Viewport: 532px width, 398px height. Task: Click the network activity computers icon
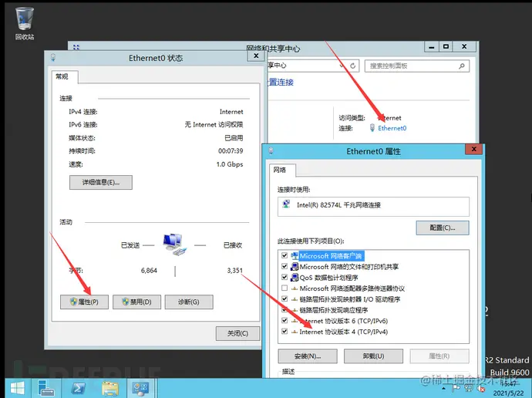pyautogui.click(x=174, y=245)
